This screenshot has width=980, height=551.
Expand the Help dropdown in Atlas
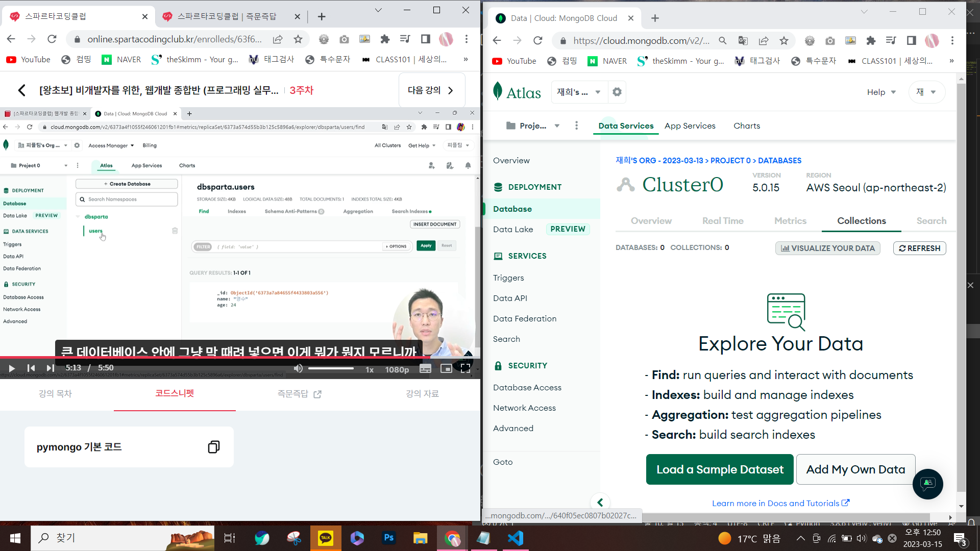tap(881, 92)
